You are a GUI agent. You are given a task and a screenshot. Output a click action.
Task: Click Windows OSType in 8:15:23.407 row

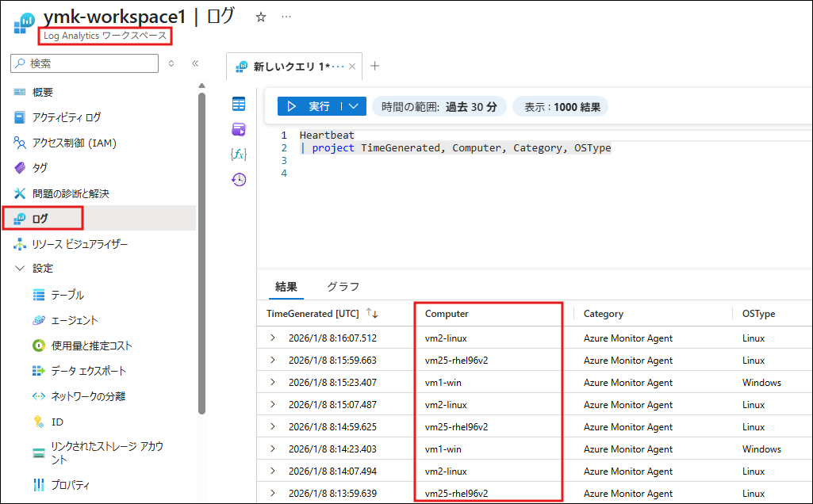pos(761,382)
